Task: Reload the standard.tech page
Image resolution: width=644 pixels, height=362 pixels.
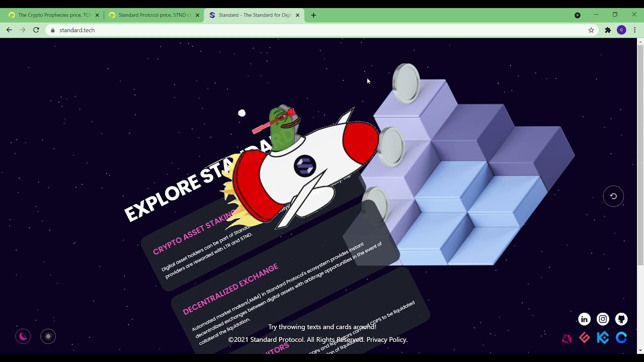Action: pyautogui.click(x=36, y=30)
